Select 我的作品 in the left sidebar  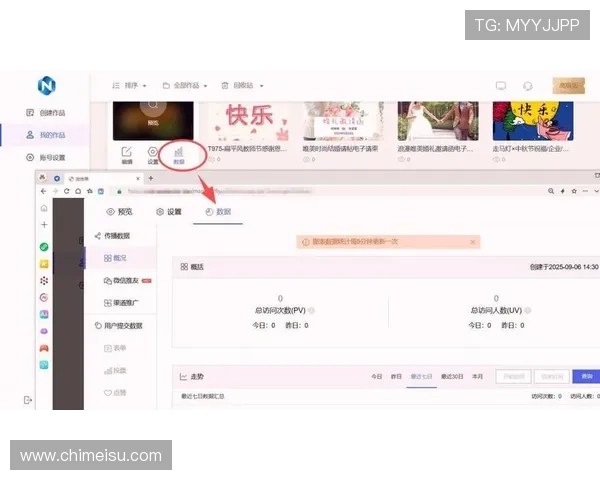point(46,135)
